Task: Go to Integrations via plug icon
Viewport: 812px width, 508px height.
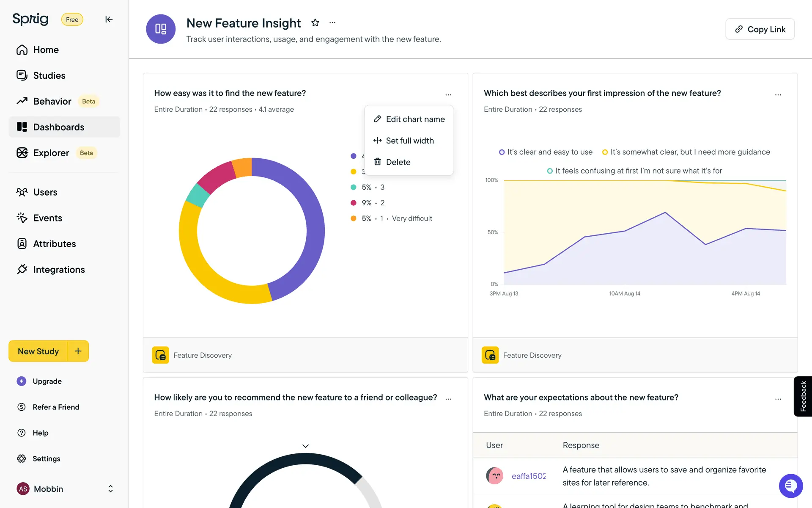Action: (22, 269)
